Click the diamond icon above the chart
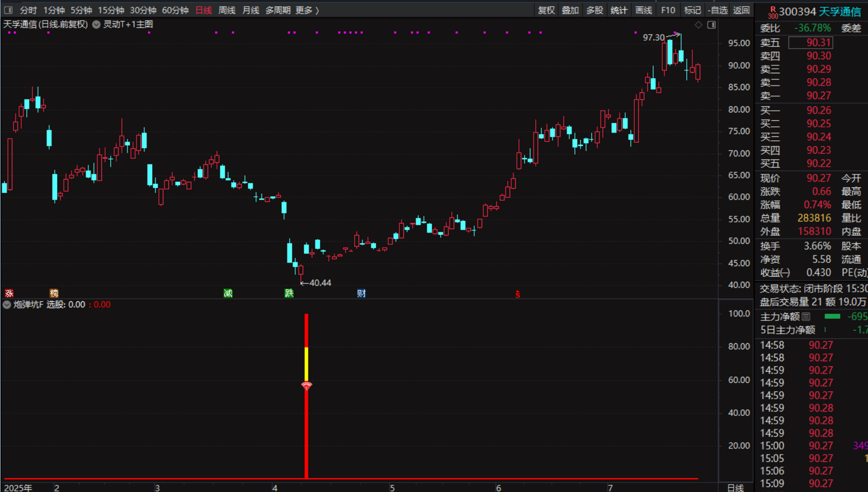Viewport: 868px width, 492px height. 699,25
